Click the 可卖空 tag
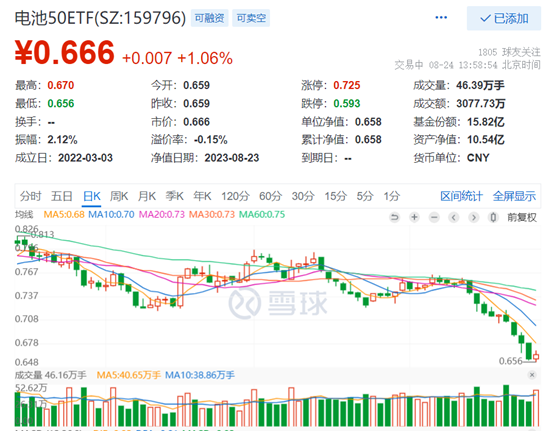This screenshot has height=431, width=554. click(x=251, y=18)
